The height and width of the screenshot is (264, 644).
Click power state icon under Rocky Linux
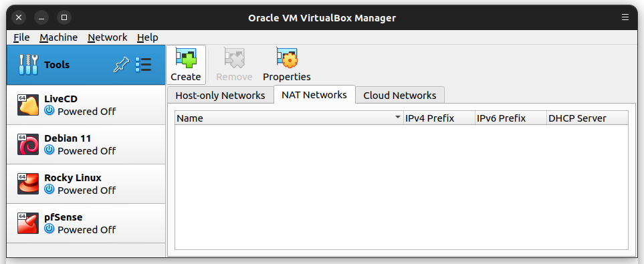point(49,189)
